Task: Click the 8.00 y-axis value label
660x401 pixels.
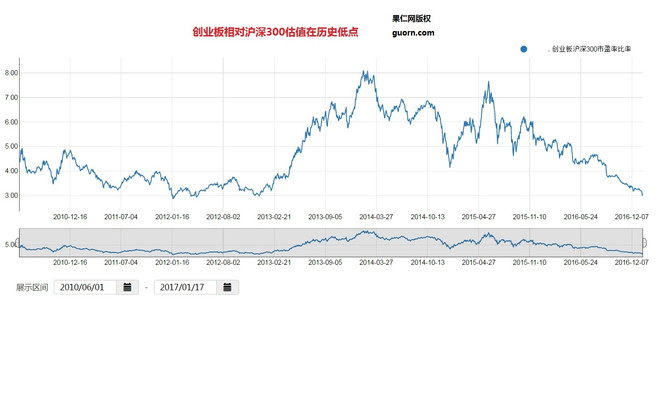Action: tap(11, 73)
